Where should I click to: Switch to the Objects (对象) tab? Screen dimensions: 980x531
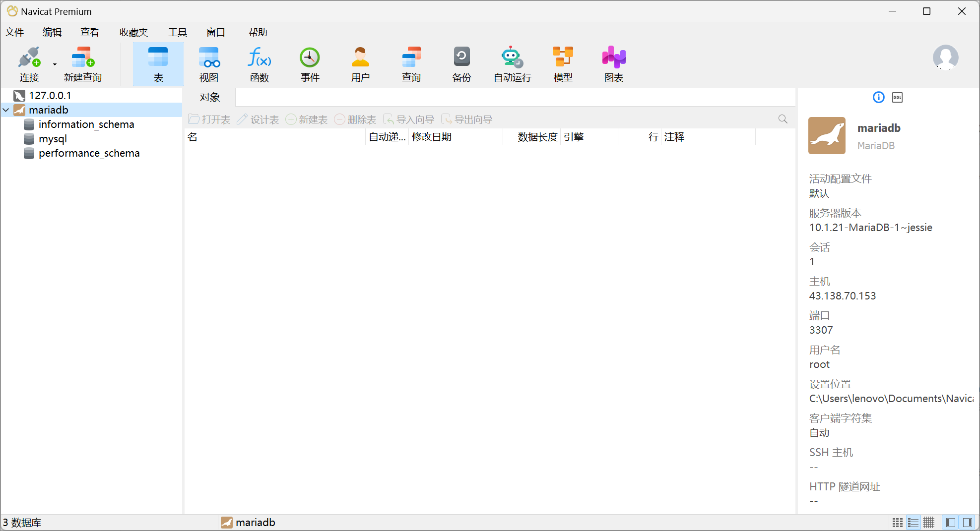(210, 97)
